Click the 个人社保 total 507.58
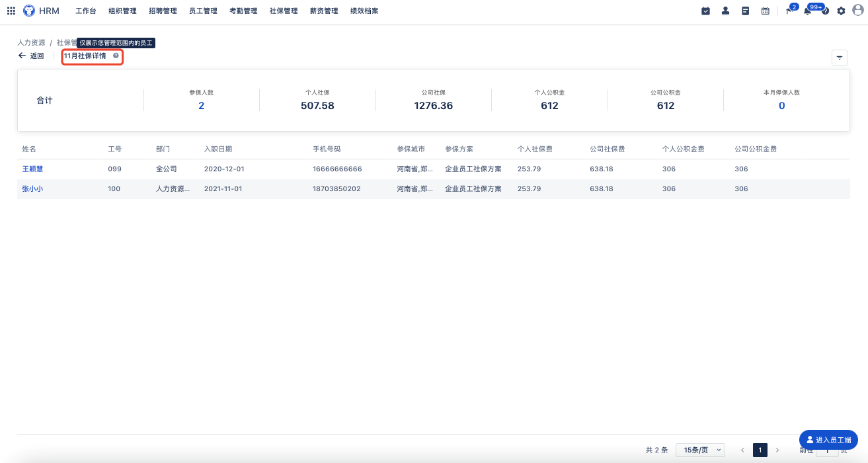 [317, 106]
